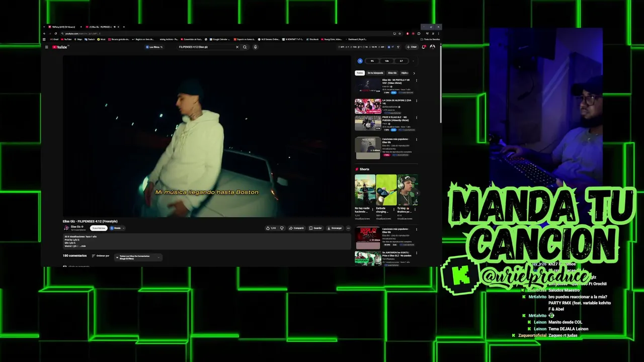Like the video showing 1,3 K
Viewport: 644px width, 362px height.
[271, 228]
